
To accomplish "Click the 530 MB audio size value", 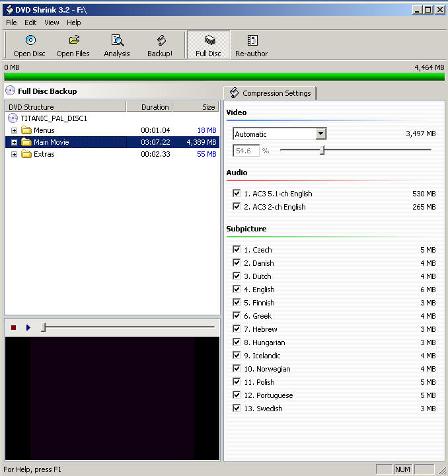I will coord(424,194).
